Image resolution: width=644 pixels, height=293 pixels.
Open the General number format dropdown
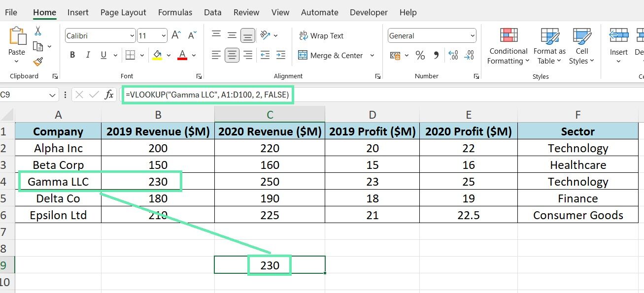click(431, 35)
